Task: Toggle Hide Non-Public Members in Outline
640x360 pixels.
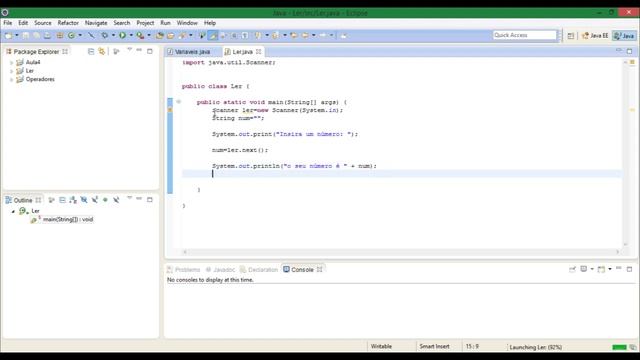Action: (105, 200)
